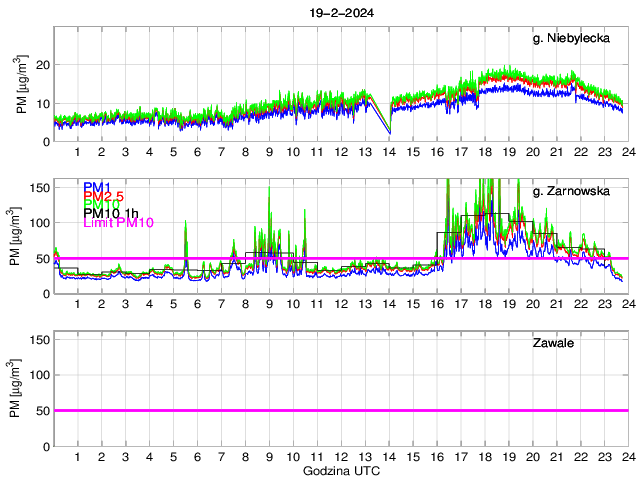This screenshot has width=640, height=480.
Task: Select the PM10 1h legend entry
Action: tap(111, 213)
